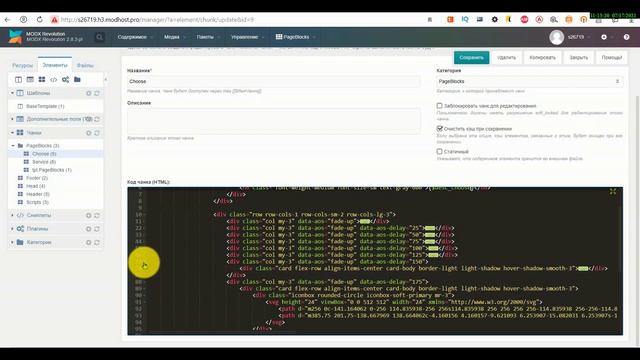
Task: Click the new category folder icon in tree toolbar
Action: coord(77,80)
